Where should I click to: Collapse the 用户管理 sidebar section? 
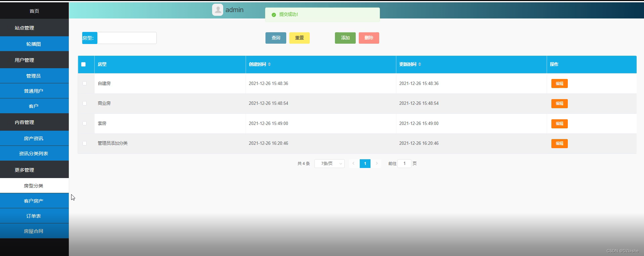(34, 60)
